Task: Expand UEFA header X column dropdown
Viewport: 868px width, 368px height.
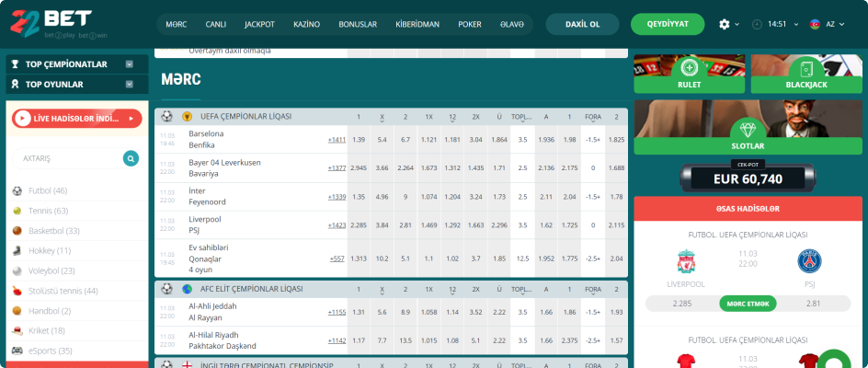Action: 382,121
